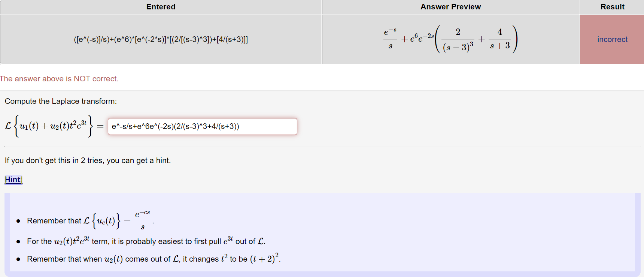Click the e^-cs over s formula in hints
Screen dimensions: 644x277
tap(143, 220)
